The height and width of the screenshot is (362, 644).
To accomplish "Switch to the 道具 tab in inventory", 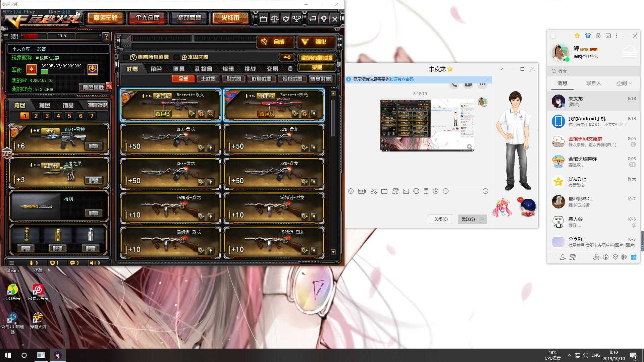I will coord(179,69).
